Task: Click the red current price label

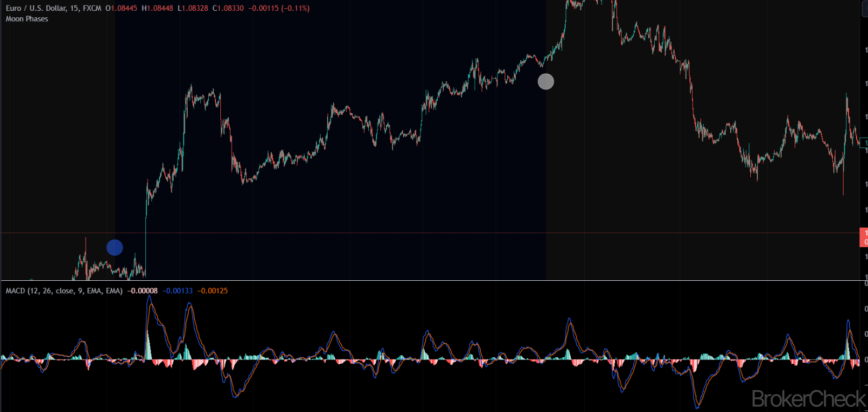Action: click(x=864, y=237)
